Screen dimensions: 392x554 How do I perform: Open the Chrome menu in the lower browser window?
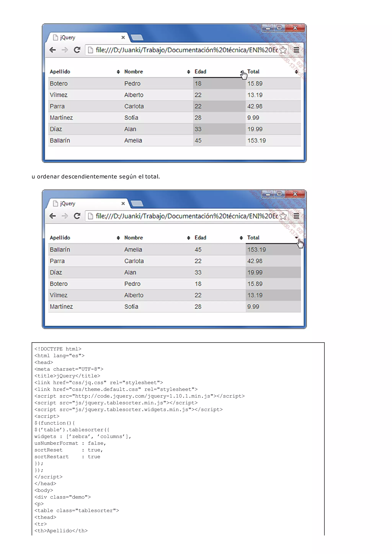pyautogui.click(x=296, y=216)
